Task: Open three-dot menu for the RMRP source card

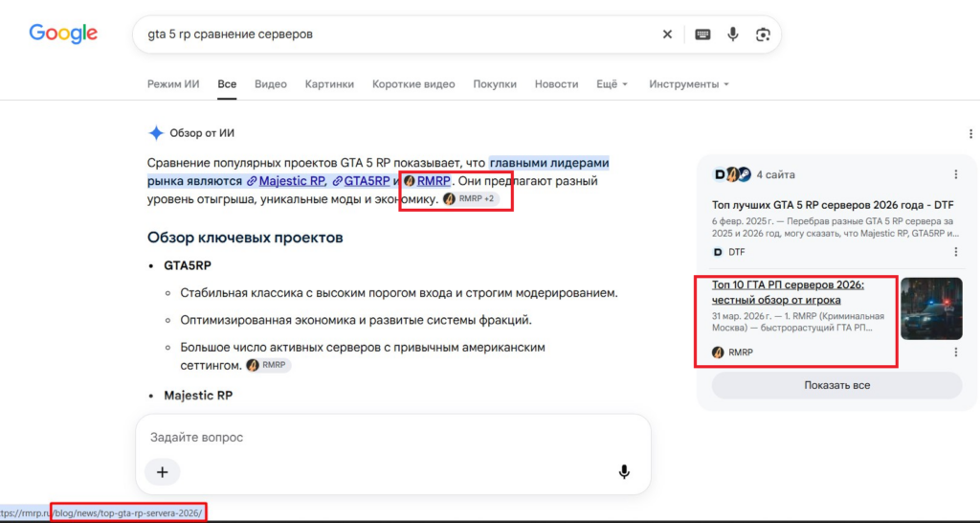Action: pos(956,352)
